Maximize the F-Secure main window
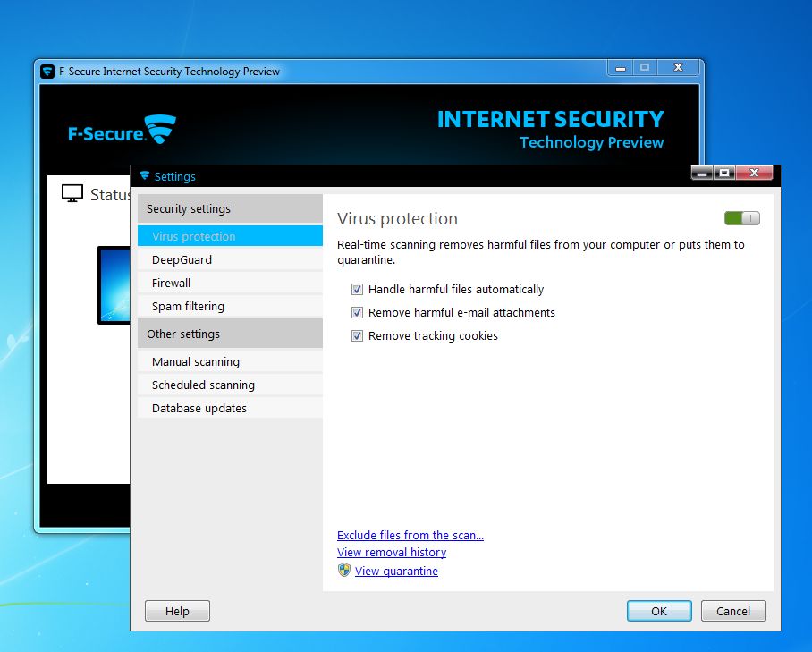 (x=645, y=67)
